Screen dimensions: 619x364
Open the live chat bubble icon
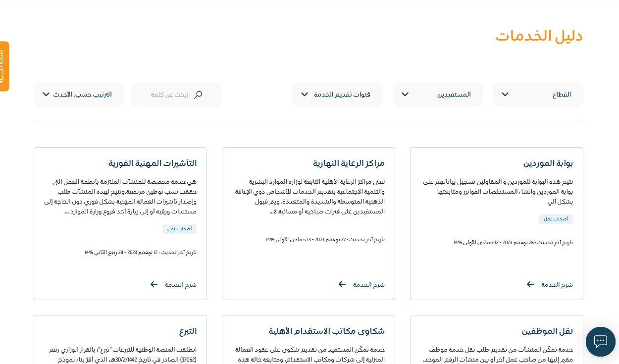point(600,341)
